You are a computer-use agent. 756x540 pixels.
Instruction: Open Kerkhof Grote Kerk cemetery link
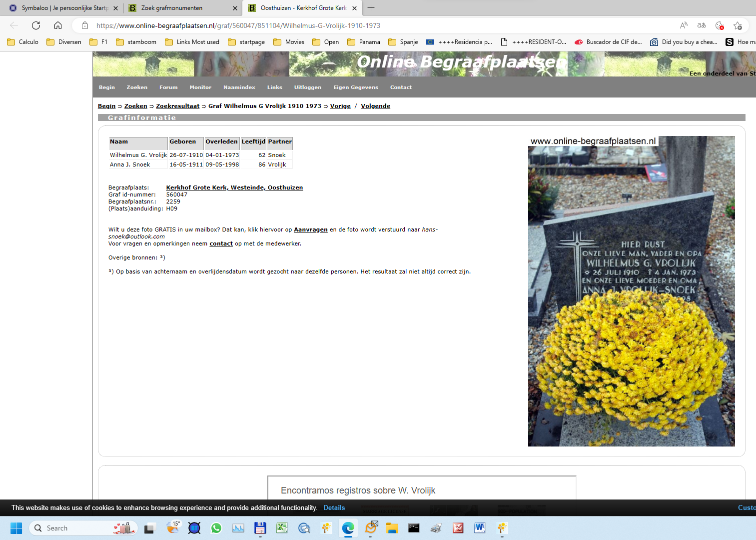pos(234,187)
